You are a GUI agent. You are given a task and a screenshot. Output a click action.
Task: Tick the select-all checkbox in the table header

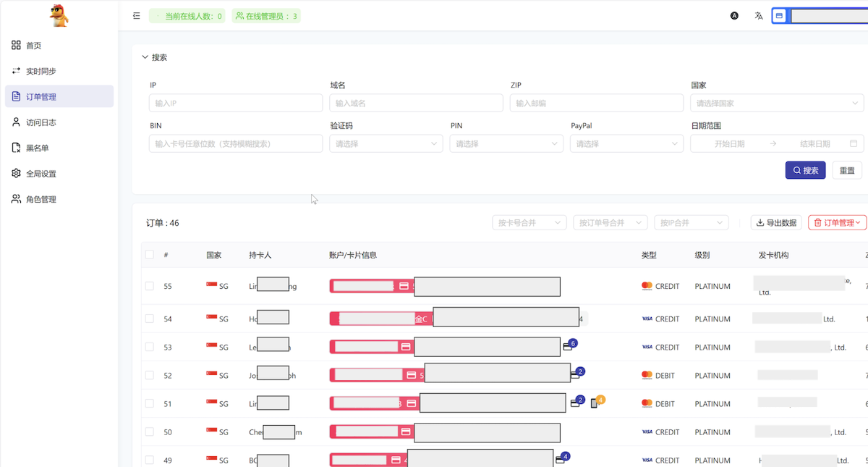tap(149, 255)
